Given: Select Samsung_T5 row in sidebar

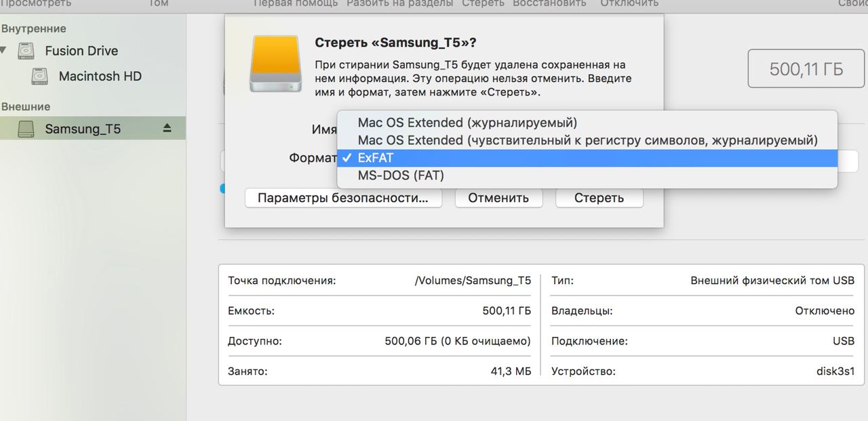Looking at the screenshot, I should pyautogui.click(x=93, y=128).
